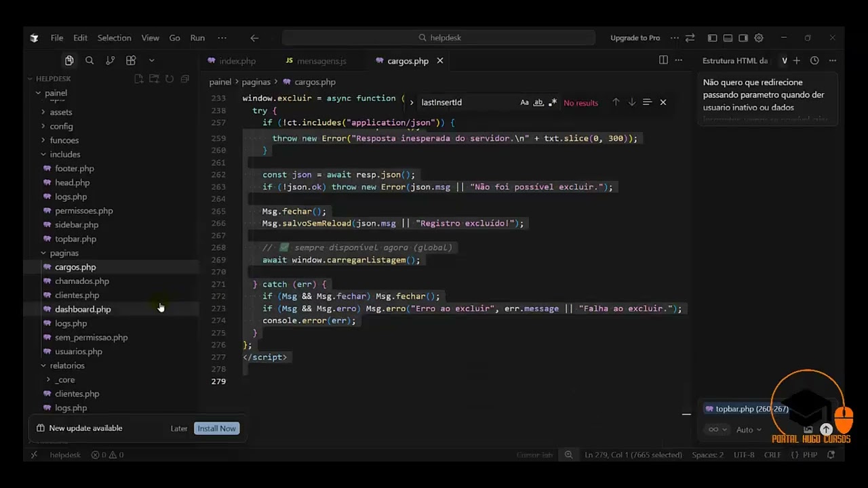Collapse the relatorios folder

point(67,365)
